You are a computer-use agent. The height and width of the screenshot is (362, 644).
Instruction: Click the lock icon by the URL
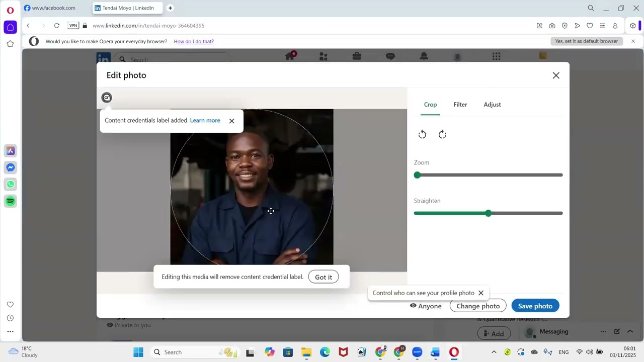click(85, 26)
